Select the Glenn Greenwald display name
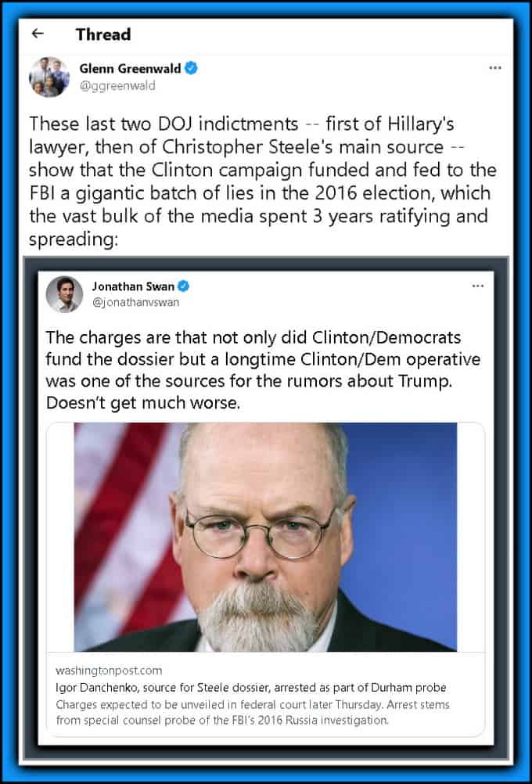 [x=130, y=69]
